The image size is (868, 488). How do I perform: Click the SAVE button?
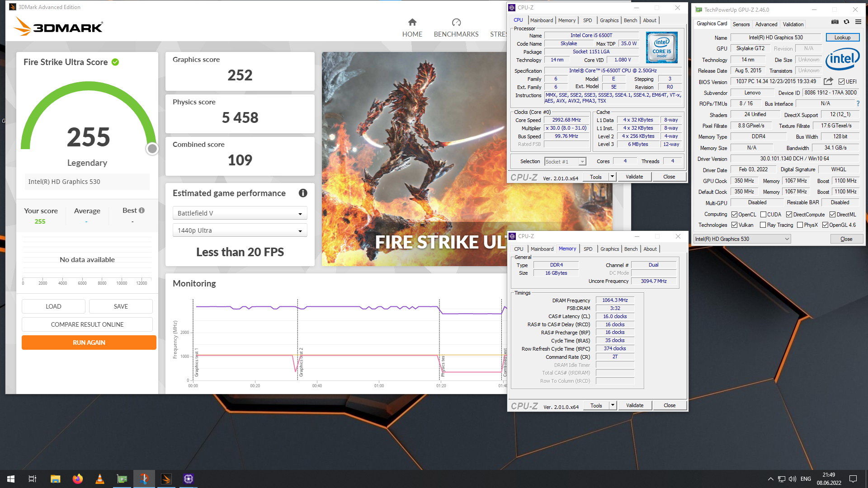[x=121, y=306]
